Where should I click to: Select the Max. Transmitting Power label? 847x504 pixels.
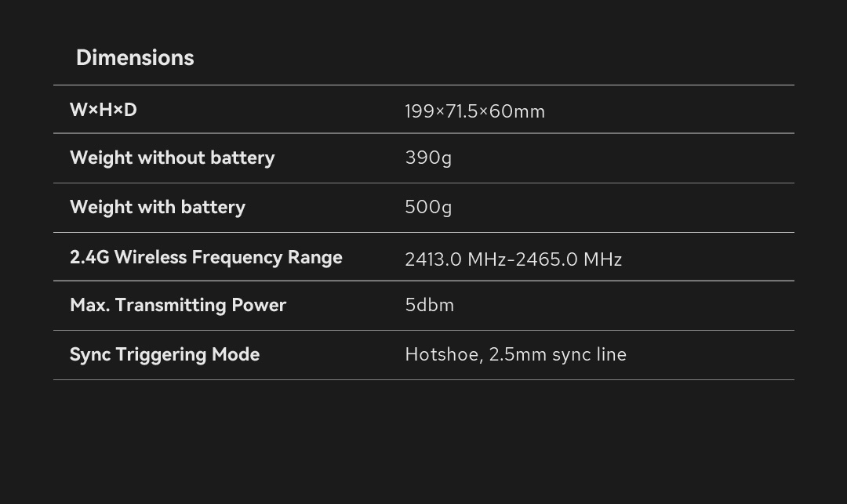click(178, 305)
